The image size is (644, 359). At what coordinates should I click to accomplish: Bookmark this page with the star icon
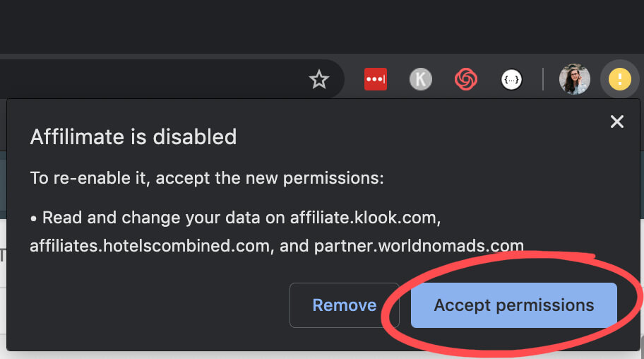[x=318, y=79]
